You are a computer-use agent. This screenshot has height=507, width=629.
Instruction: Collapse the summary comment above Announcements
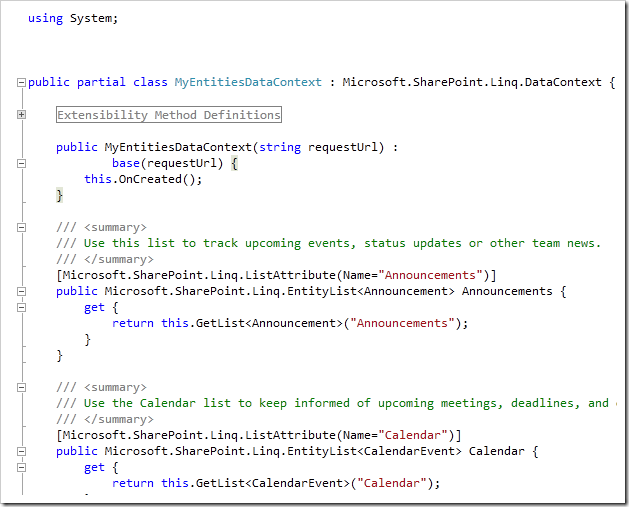[x=21, y=227]
